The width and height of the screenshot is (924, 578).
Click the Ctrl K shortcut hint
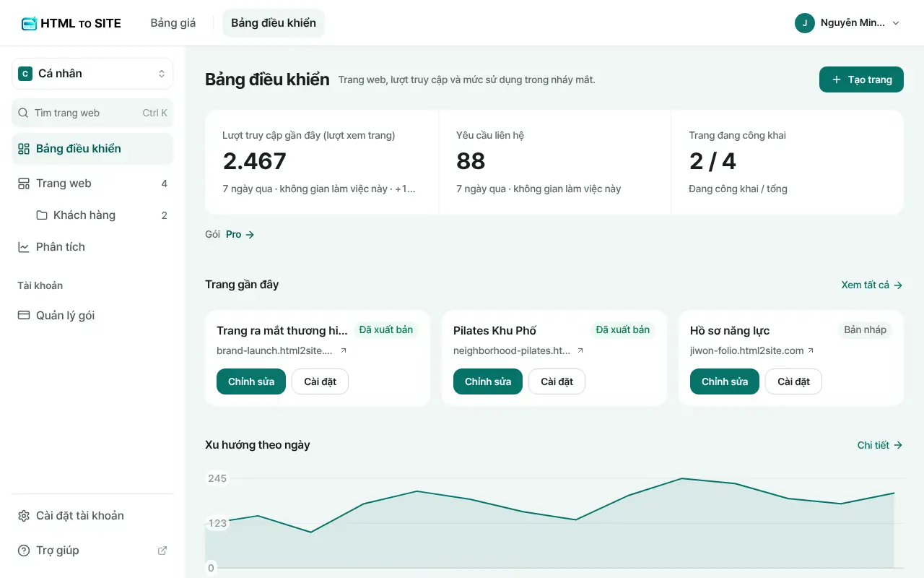point(154,113)
